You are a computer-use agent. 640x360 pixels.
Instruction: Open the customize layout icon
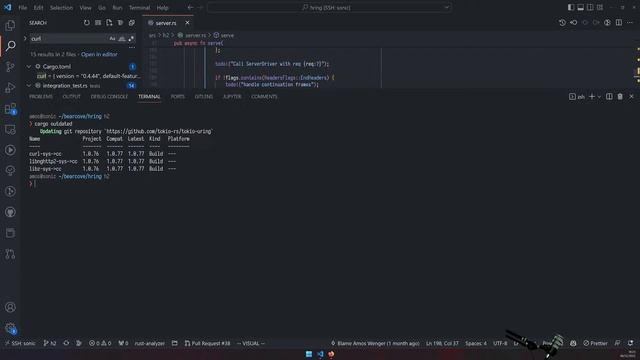(600, 7)
